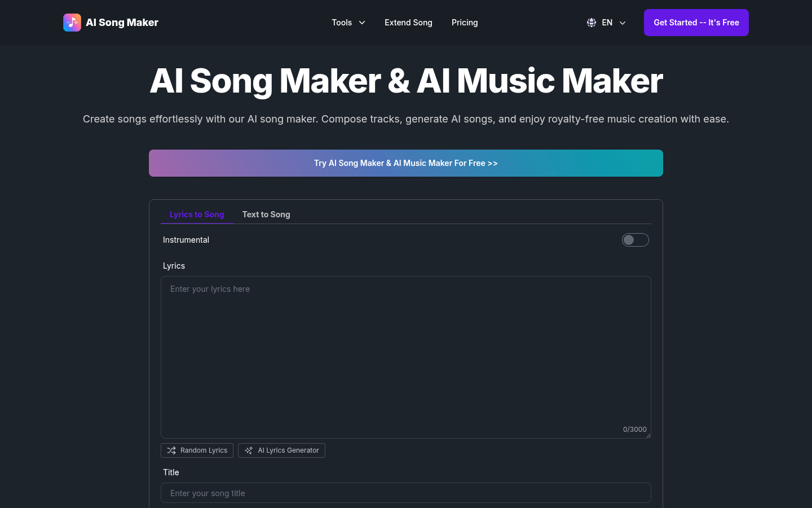Viewport: 812px width, 508px height.
Task: Click the song title input field
Action: (x=406, y=493)
